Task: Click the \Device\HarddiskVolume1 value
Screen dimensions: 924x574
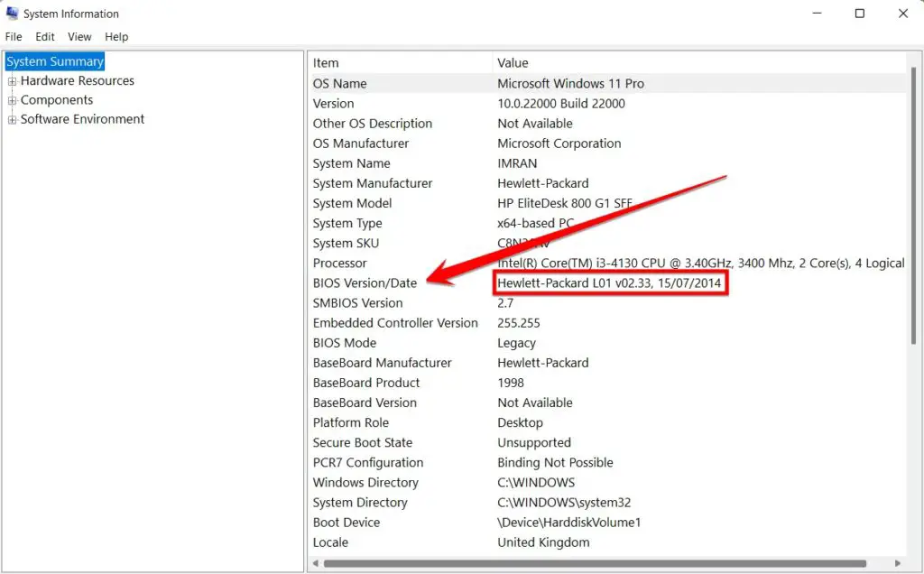Action: [x=568, y=523]
